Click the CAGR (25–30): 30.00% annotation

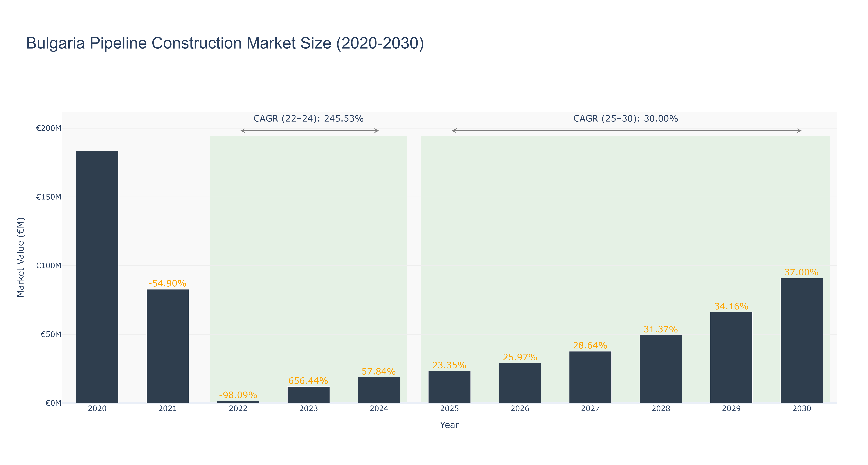625,119
